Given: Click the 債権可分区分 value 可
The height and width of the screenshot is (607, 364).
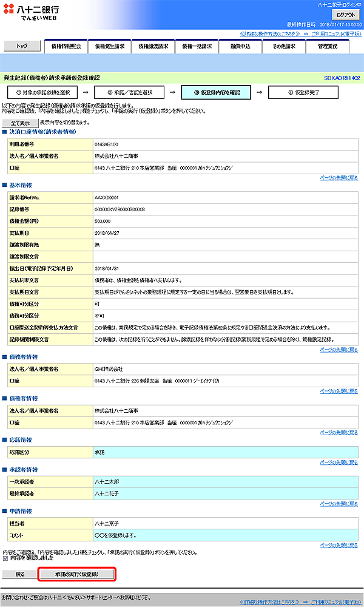Looking at the screenshot, I should point(97,304).
